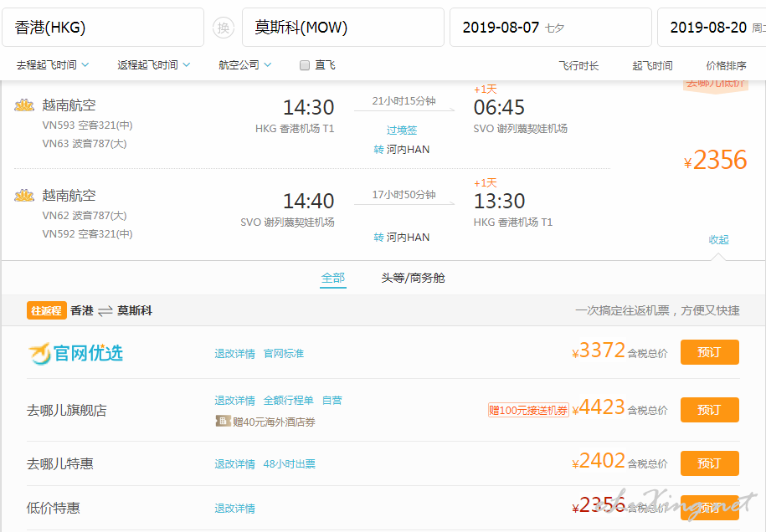
Task: Collapse flight details with 收起
Action: (x=718, y=239)
